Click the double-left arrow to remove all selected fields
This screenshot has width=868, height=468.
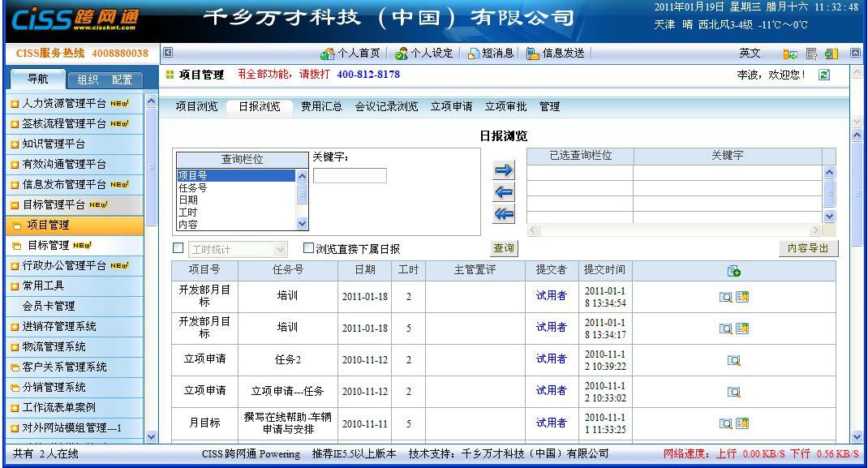(x=503, y=213)
